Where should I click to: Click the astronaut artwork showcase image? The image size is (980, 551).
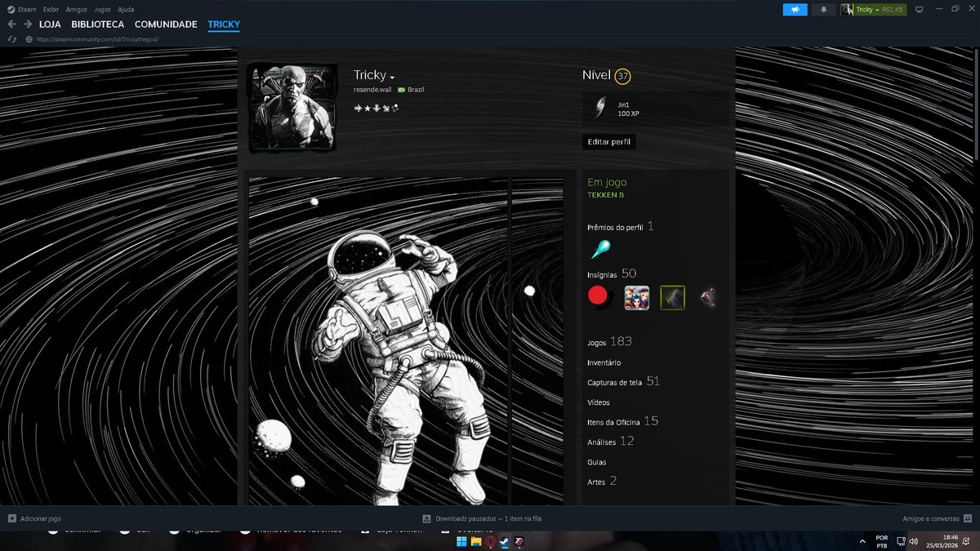[378, 341]
